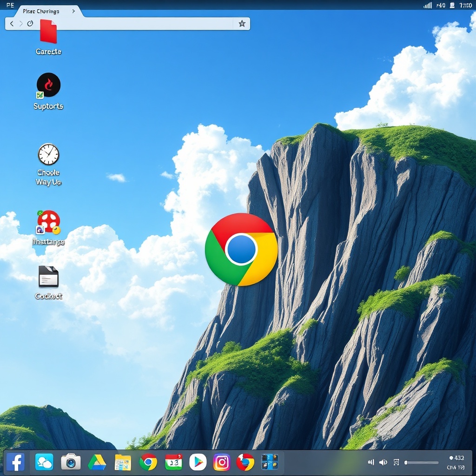Adjust the taskbar volume slider
The image size is (476, 476).
421,463
